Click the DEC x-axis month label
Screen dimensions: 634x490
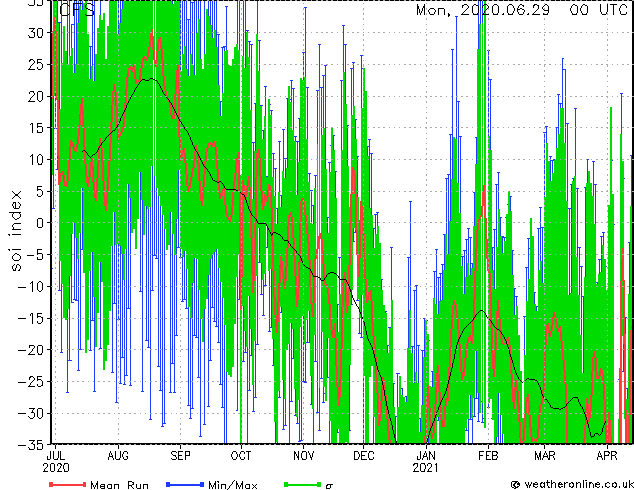364,456
